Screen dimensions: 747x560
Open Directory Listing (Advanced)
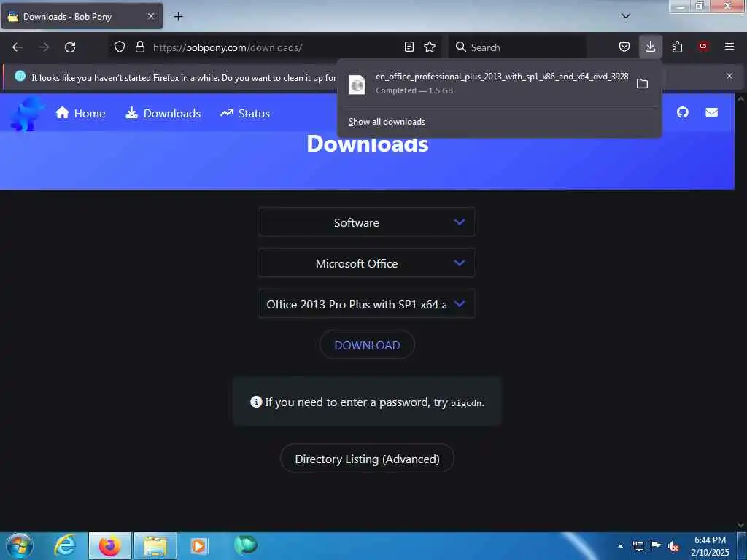[x=367, y=459]
